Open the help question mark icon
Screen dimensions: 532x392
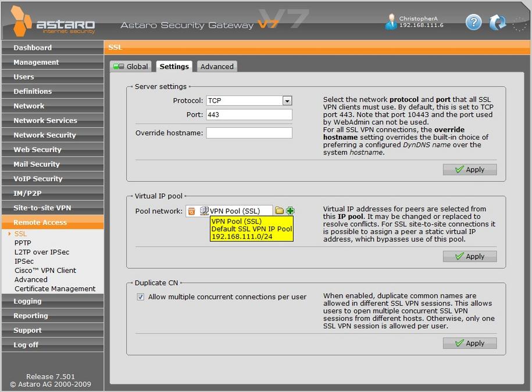[474, 23]
